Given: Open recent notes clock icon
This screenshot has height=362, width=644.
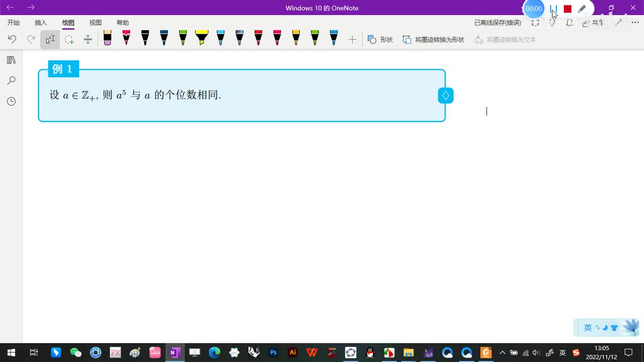Looking at the screenshot, I should pyautogui.click(x=11, y=102).
